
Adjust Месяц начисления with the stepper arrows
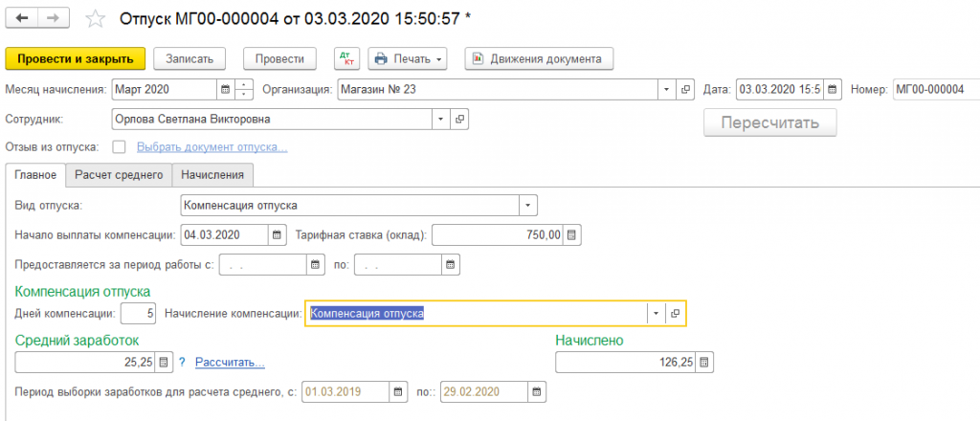pyautogui.click(x=244, y=89)
